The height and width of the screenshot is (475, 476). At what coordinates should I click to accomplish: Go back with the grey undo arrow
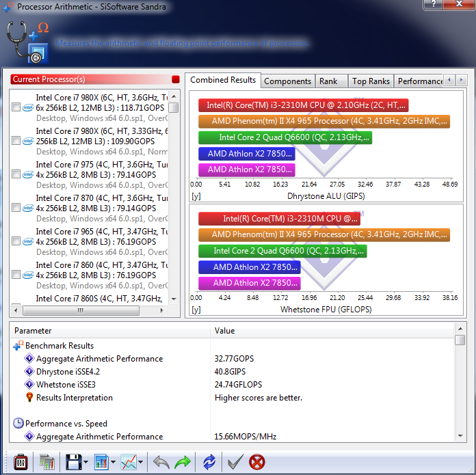click(161, 462)
